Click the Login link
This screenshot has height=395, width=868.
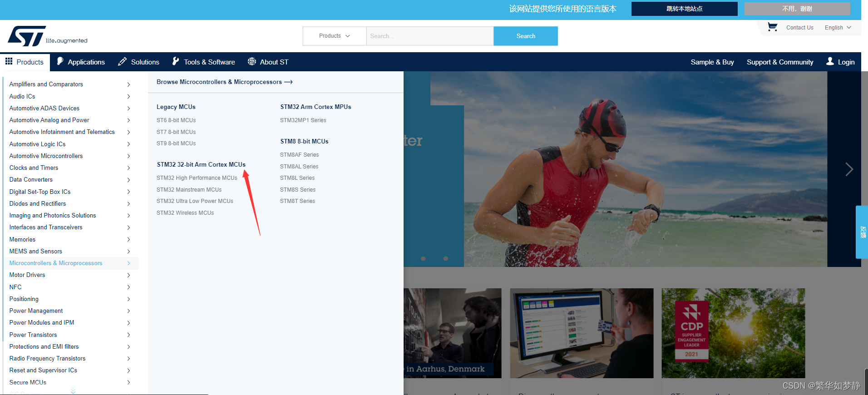pyautogui.click(x=846, y=62)
